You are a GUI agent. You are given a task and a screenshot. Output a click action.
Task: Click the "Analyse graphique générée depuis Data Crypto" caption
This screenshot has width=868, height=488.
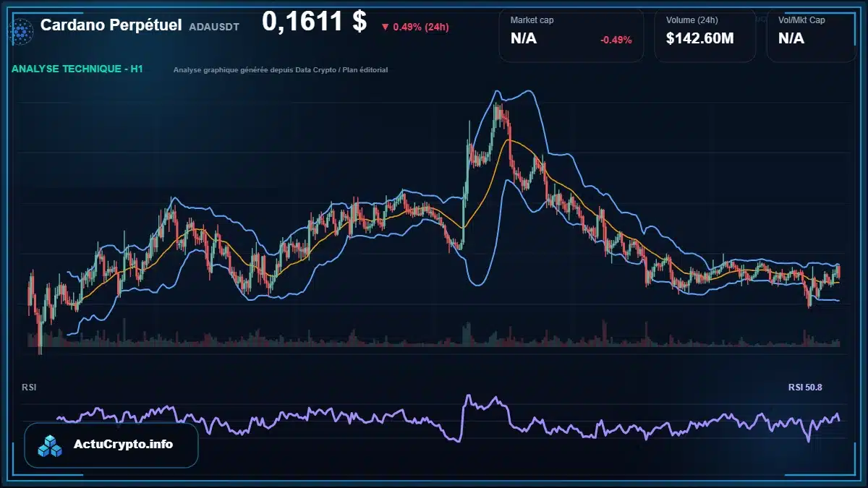(x=281, y=70)
